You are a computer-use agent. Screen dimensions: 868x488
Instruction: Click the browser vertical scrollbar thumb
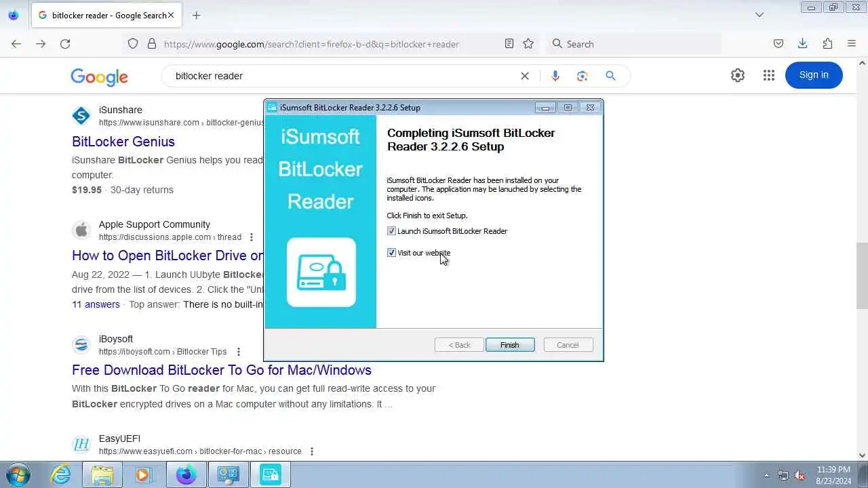click(862, 275)
